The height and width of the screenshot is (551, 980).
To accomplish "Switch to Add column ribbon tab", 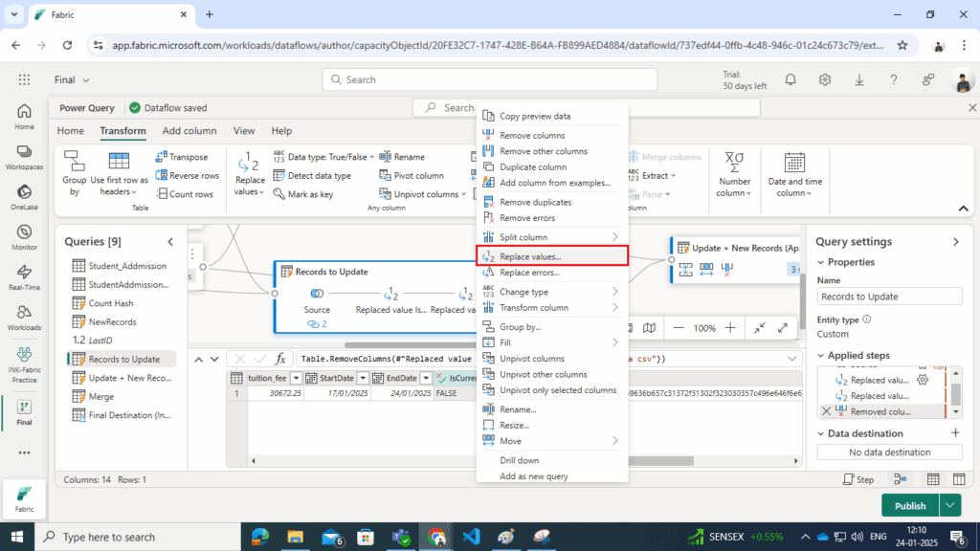I will click(x=189, y=130).
